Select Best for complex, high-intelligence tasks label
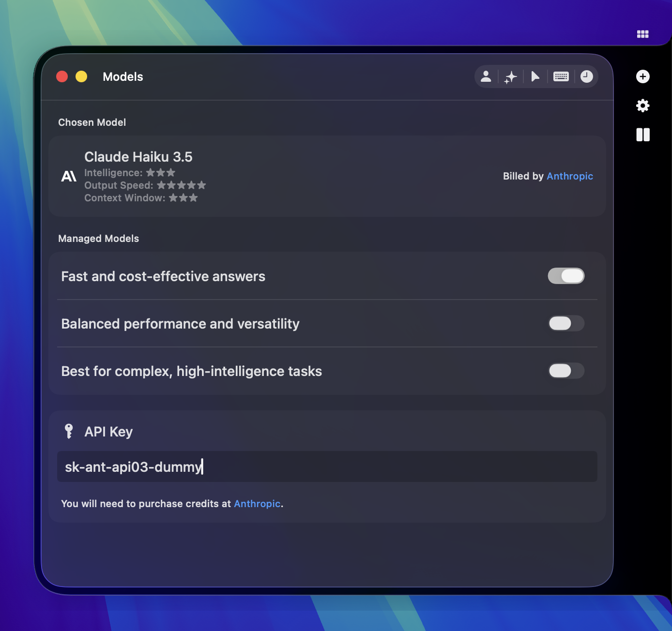Screen dimensions: 672x631 tap(192, 371)
